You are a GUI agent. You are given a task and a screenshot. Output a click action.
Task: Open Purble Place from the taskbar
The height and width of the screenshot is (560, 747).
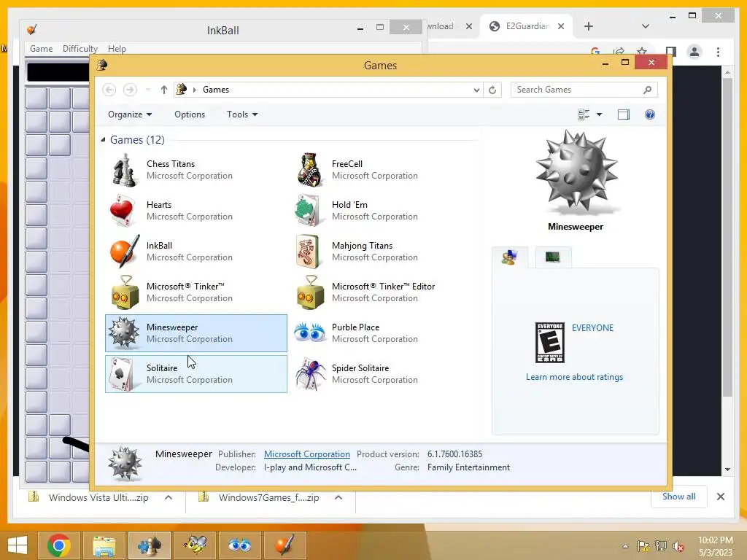(239, 545)
